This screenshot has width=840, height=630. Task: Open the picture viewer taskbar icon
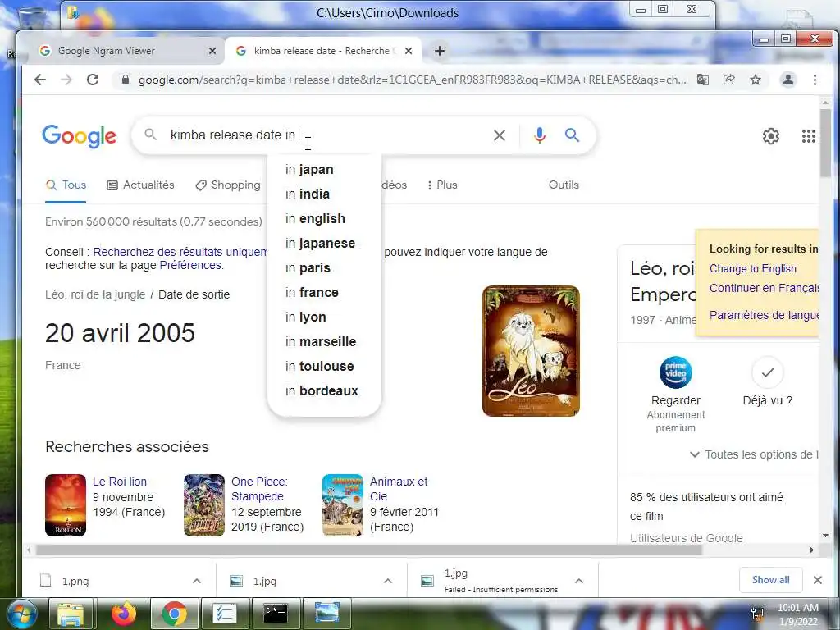click(x=326, y=614)
